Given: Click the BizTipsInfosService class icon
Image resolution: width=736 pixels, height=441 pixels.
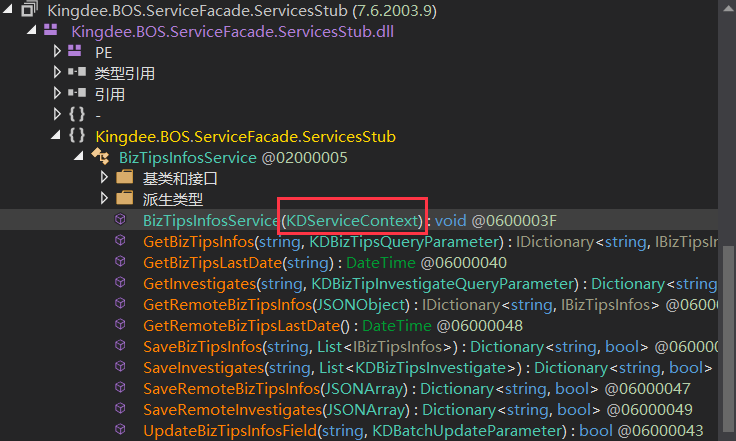Looking at the screenshot, I should [x=101, y=156].
